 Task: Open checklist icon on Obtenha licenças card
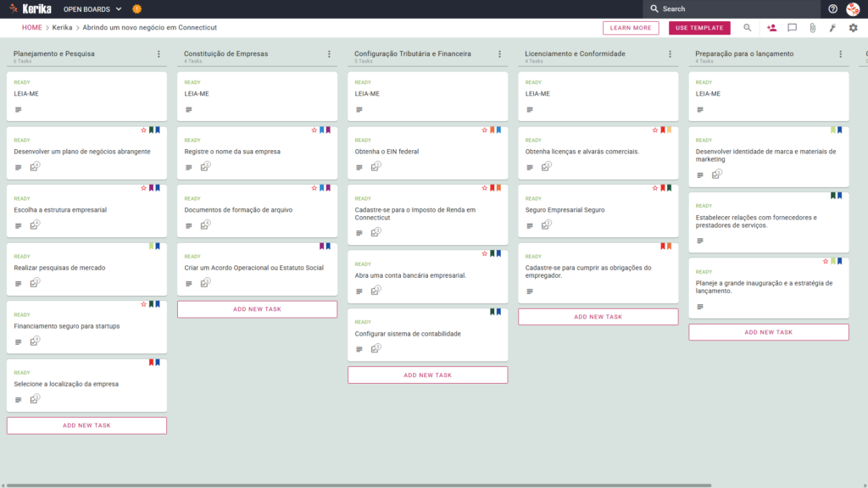(x=547, y=167)
